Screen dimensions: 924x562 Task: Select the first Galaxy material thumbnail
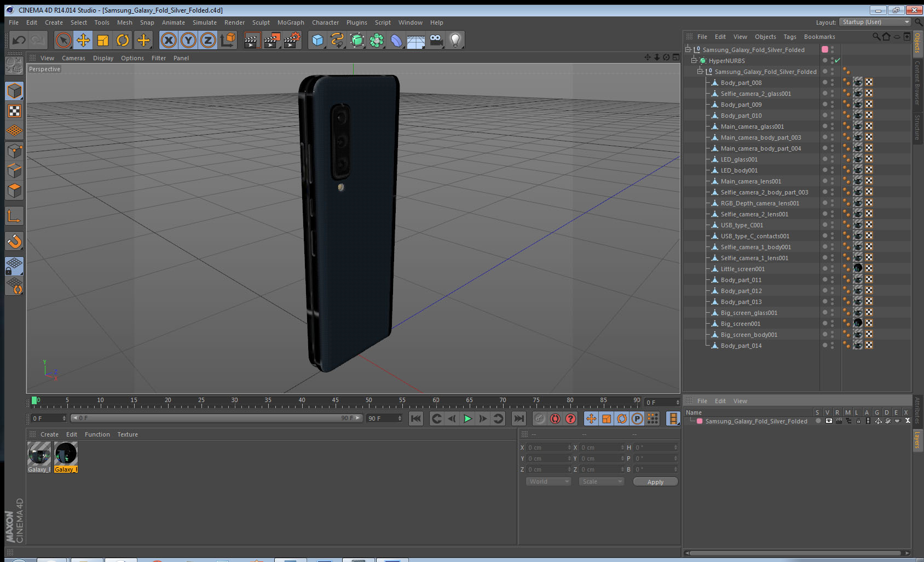39,457
